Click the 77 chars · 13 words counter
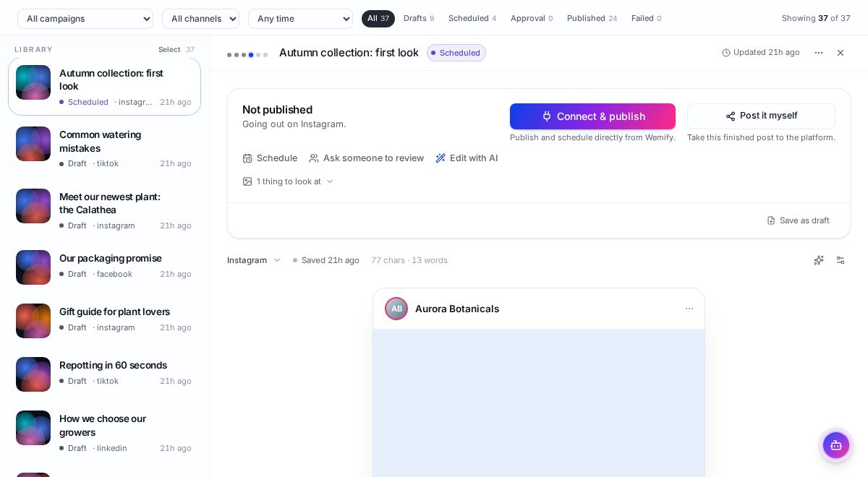868x477 pixels. click(409, 260)
